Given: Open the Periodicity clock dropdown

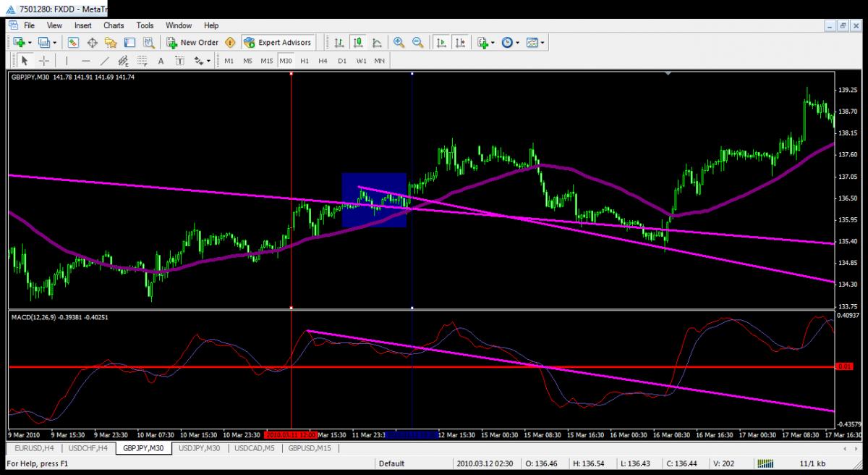Looking at the screenshot, I should pos(510,43).
